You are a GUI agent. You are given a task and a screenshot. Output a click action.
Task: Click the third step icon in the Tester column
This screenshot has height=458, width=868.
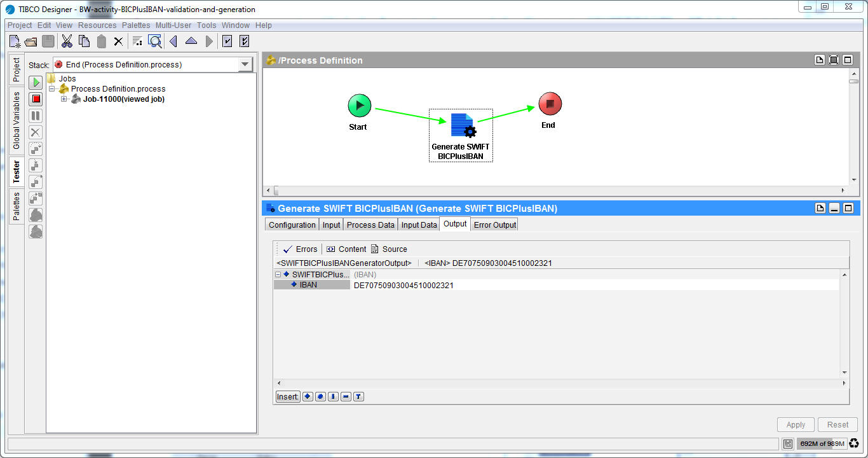(x=36, y=182)
